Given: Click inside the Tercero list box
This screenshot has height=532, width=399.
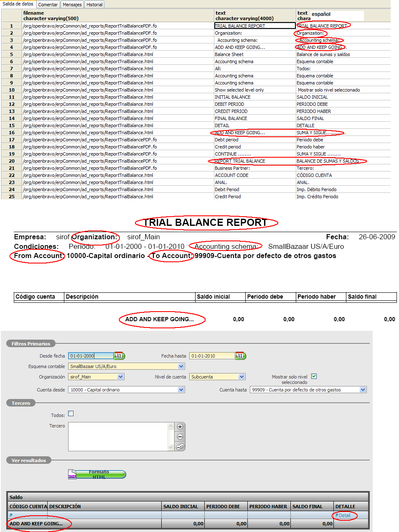Looking at the screenshot, I should click(118, 437).
